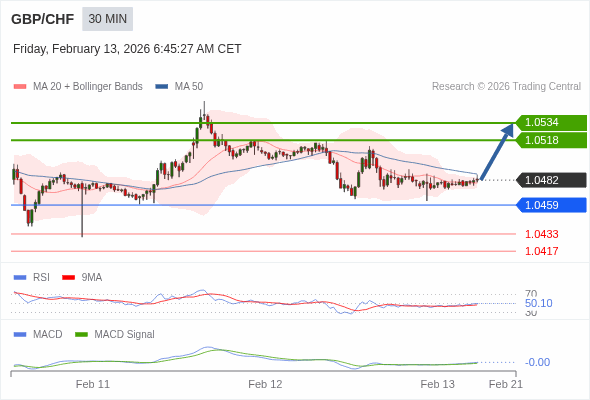Click the MA 50 legend swatch
590x400 pixels.
pyautogui.click(x=161, y=87)
